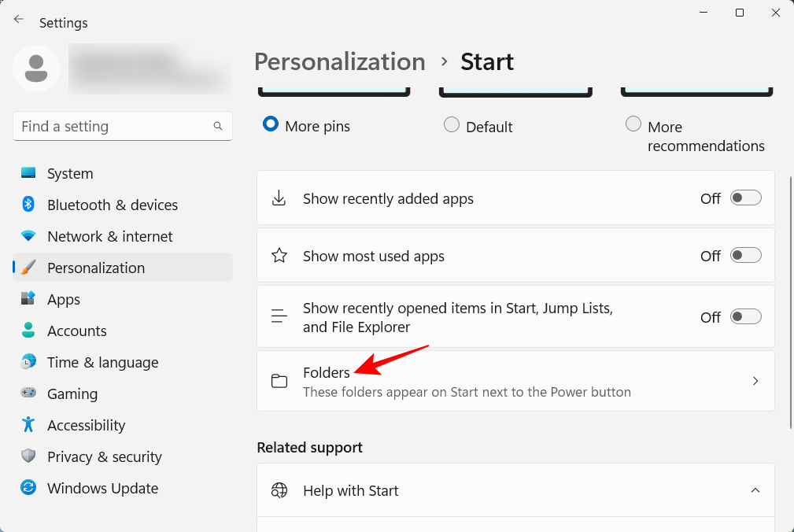794x532 pixels.
Task: Open System settings from the sidebar
Action: pyautogui.click(x=70, y=173)
